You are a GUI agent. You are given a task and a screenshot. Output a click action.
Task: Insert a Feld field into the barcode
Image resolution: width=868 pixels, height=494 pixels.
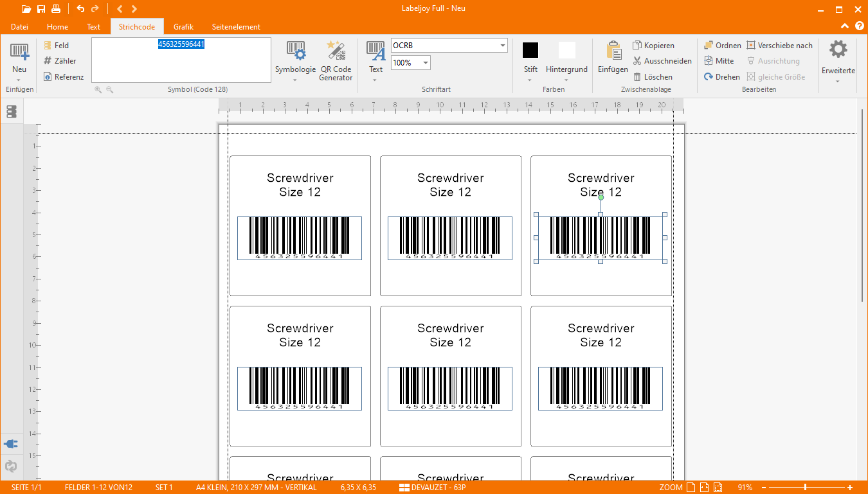(57, 46)
